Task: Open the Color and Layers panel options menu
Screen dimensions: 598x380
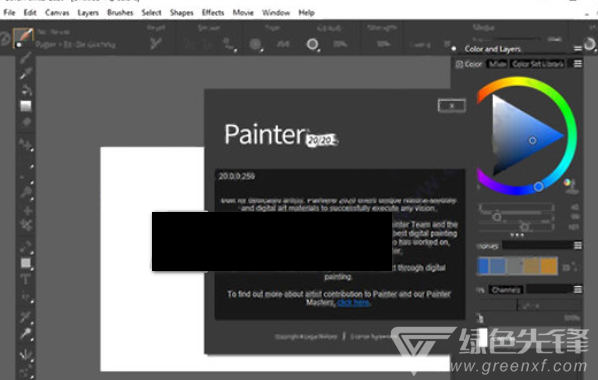Action: tap(577, 49)
